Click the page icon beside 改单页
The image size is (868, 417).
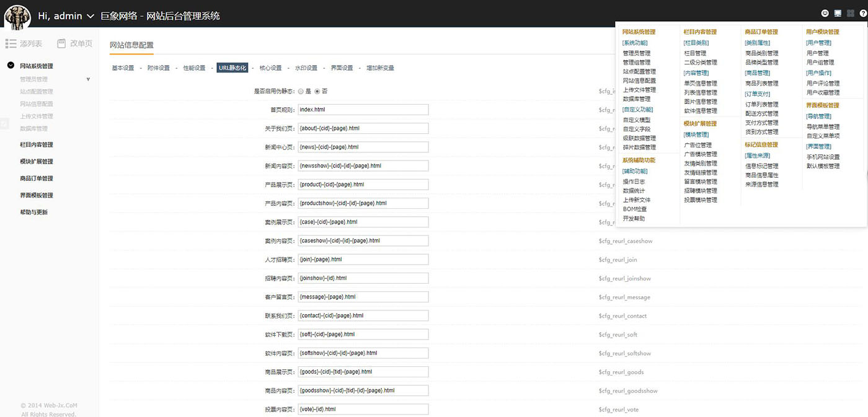coord(61,43)
